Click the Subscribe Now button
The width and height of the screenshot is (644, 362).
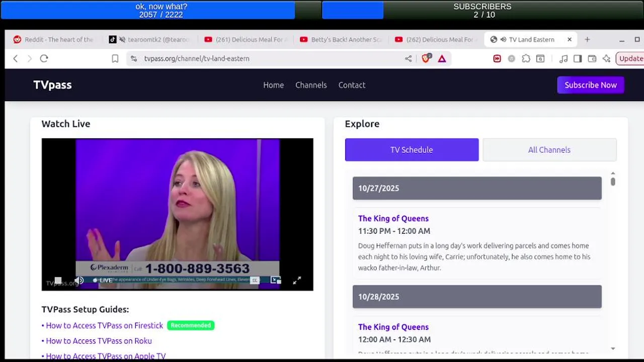[591, 85]
